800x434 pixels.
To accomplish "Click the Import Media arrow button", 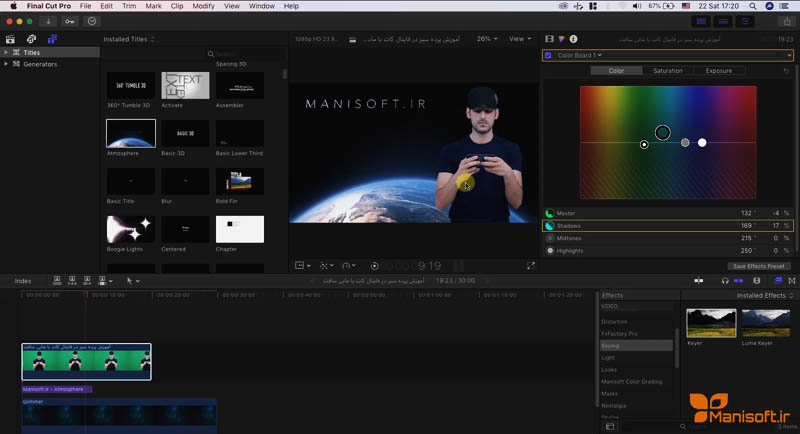I will [48, 21].
